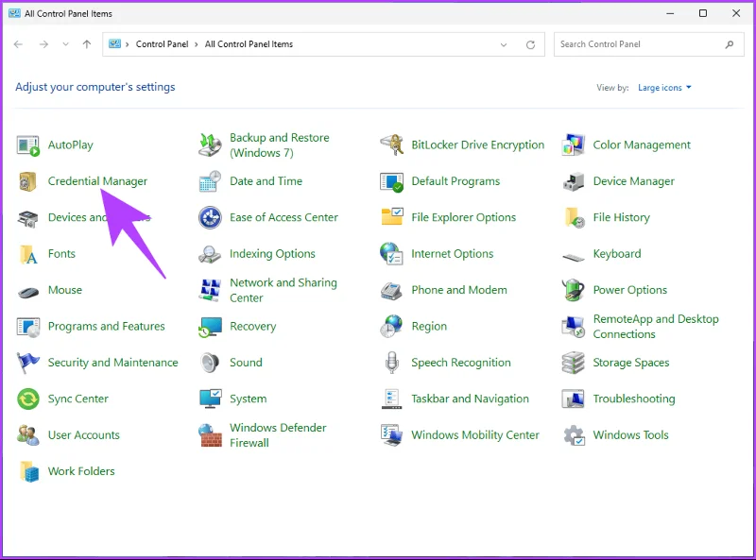
Task: Click the Speech Recognition microphone icon
Action: [x=392, y=363]
